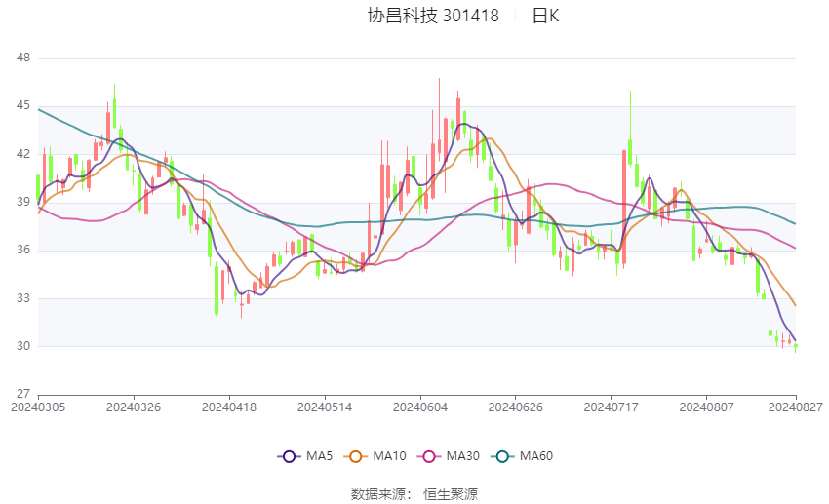Click x-axis date label 20240827
The width and height of the screenshot is (829, 504).
coord(796,407)
